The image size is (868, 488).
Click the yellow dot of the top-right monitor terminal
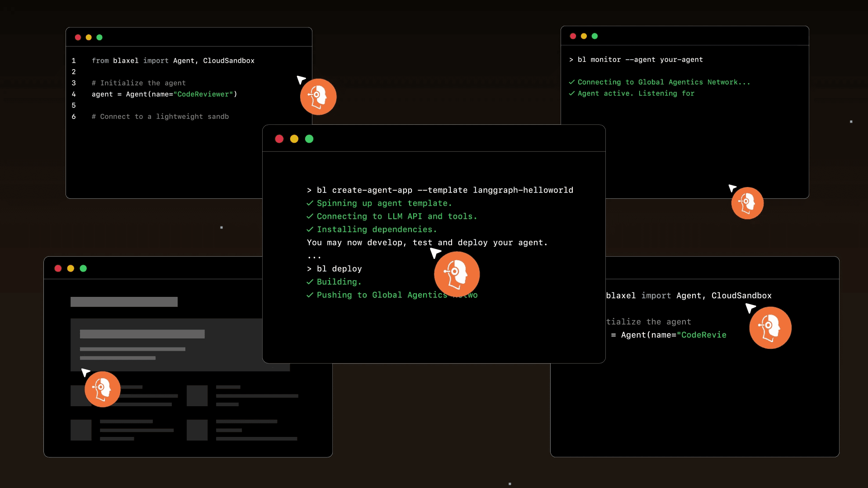click(584, 36)
